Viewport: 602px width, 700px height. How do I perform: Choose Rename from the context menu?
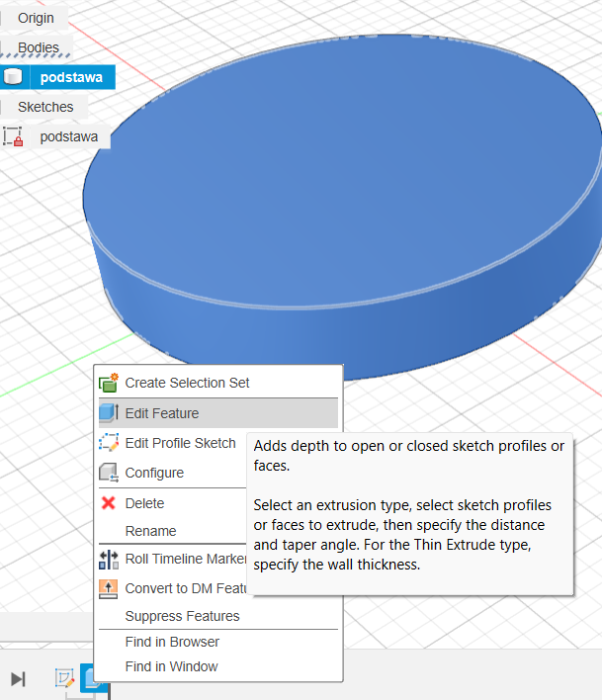(150, 531)
